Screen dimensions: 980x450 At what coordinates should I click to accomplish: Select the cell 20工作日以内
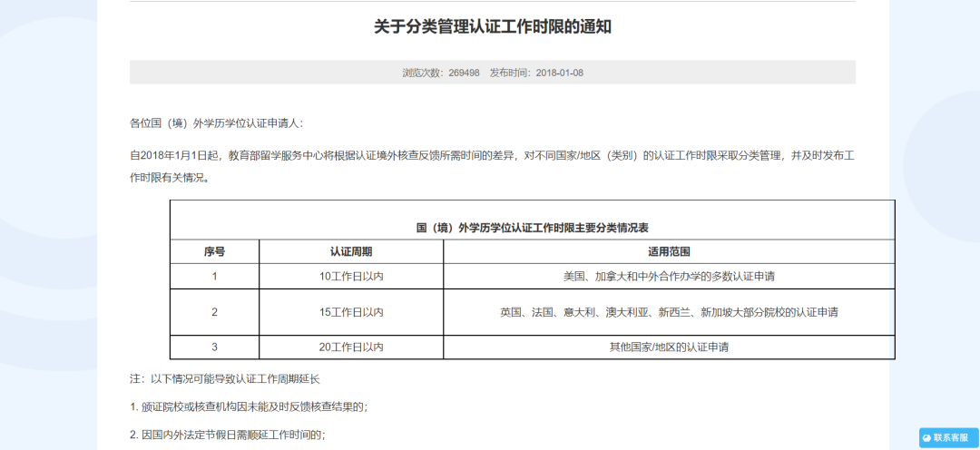pos(351,347)
